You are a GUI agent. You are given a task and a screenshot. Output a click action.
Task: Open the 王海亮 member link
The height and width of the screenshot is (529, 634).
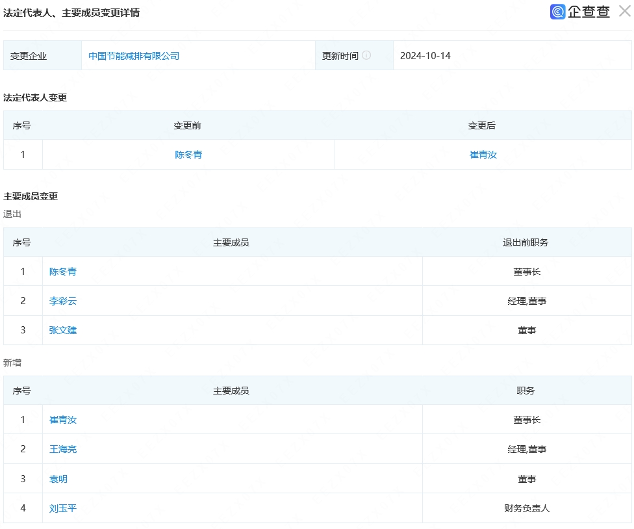63,449
